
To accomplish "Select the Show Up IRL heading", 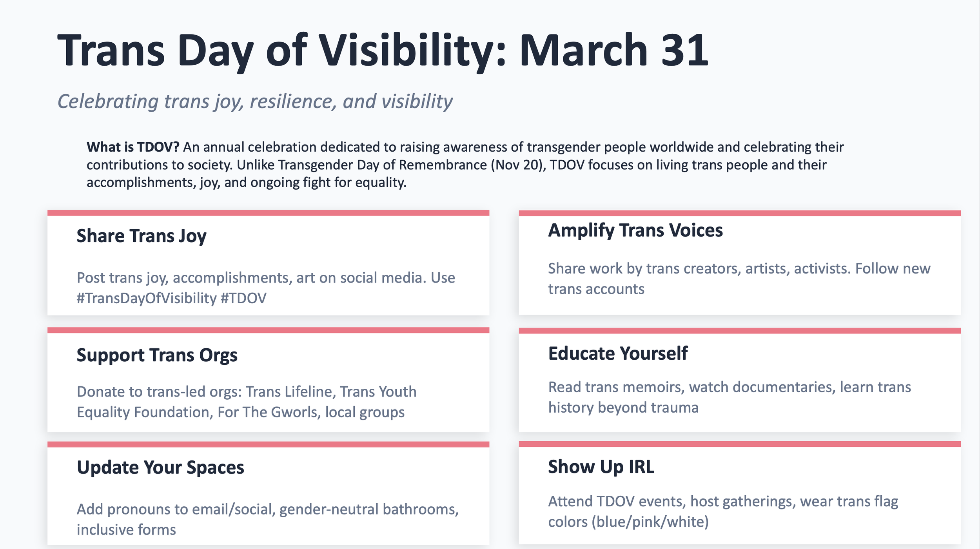I will [x=601, y=467].
